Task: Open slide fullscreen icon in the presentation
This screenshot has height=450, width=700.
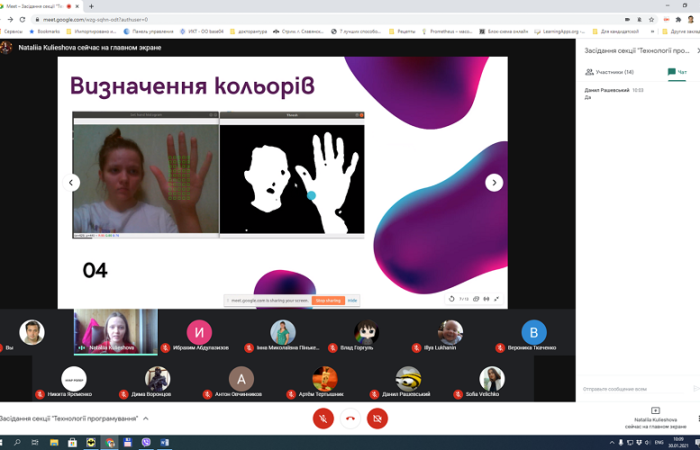Action: 498,298
